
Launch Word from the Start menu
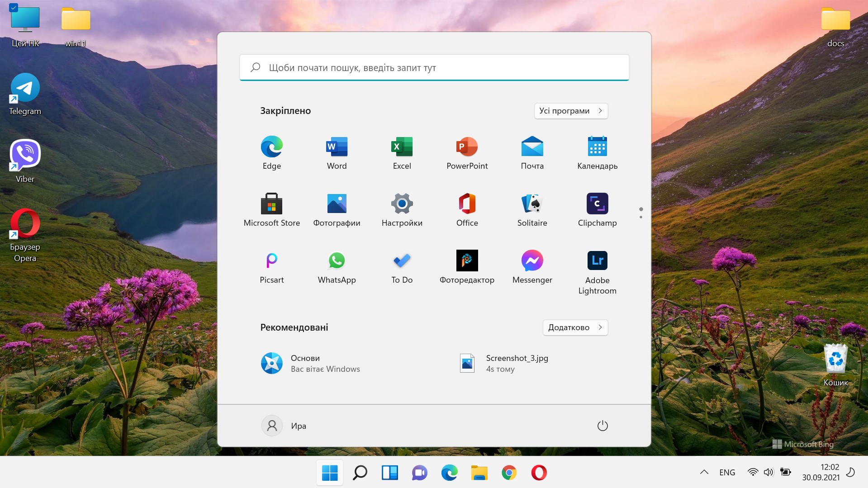[x=337, y=153]
